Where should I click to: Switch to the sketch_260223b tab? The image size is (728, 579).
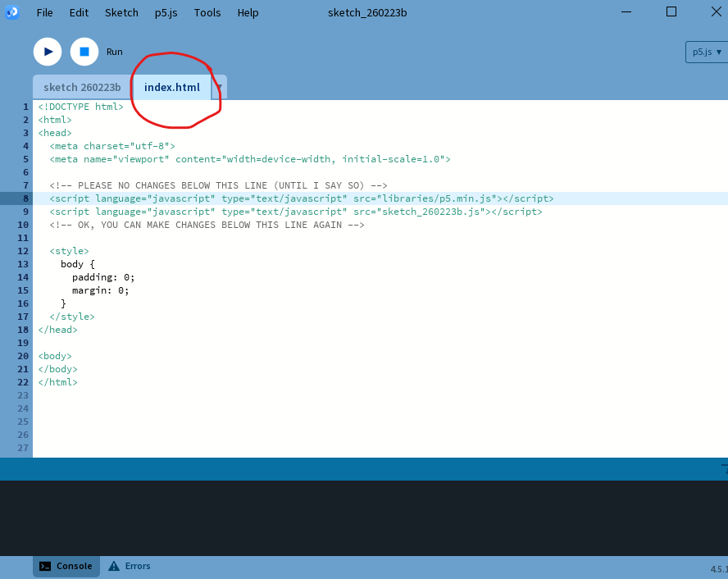pyautogui.click(x=82, y=88)
